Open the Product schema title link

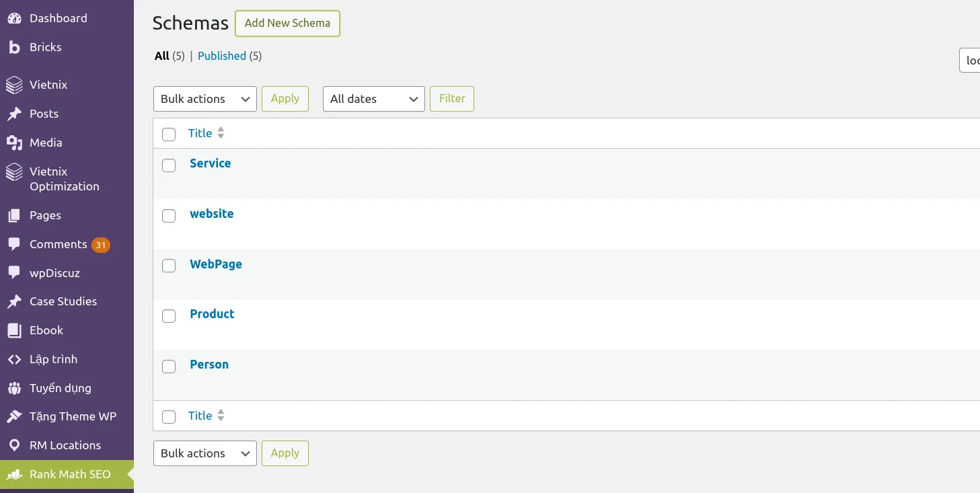coord(212,314)
